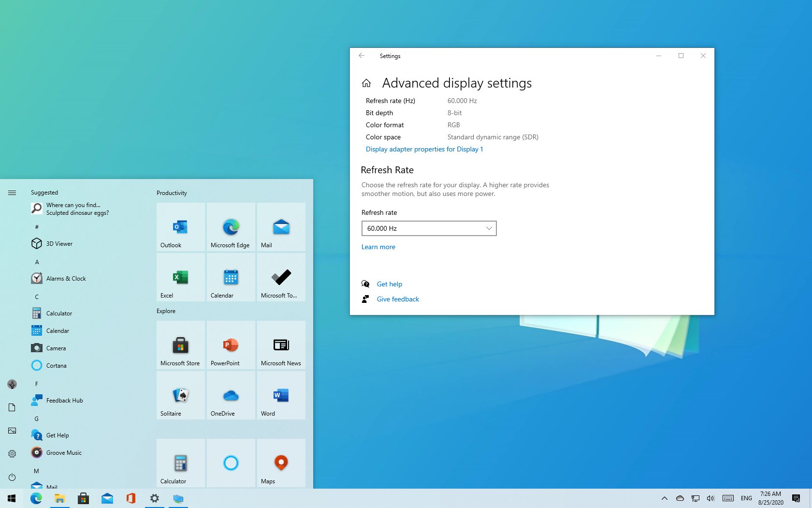Launch the Maps tile
The image size is (812, 508).
tap(280, 463)
